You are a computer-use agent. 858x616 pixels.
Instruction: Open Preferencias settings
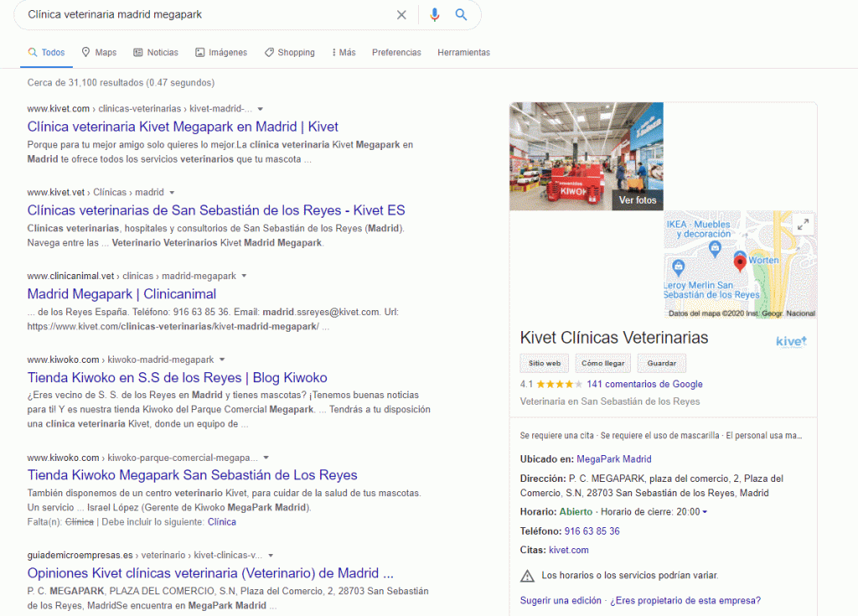[396, 53]
